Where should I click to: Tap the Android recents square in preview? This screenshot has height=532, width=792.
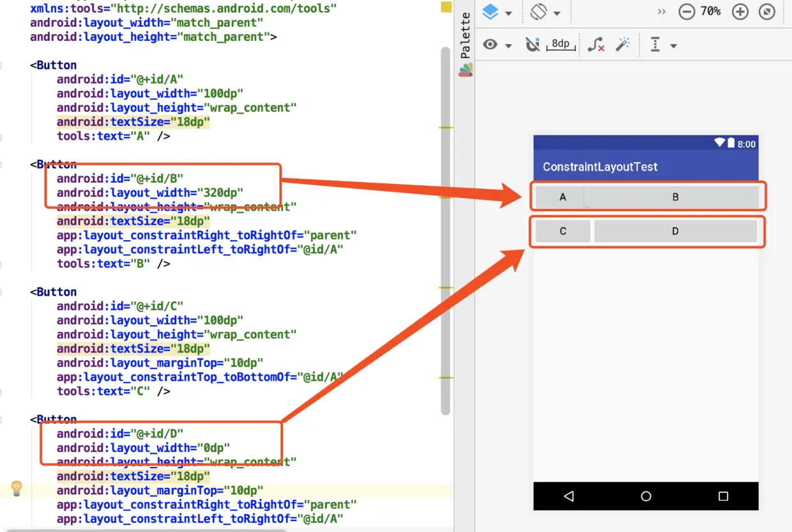[x=723, y=496]
